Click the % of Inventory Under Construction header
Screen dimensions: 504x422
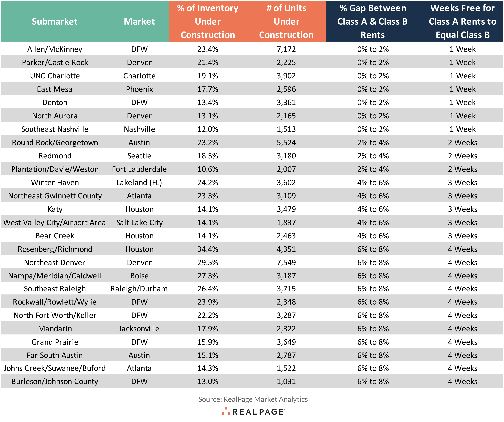pyautogui.click(x=208, y=22)
